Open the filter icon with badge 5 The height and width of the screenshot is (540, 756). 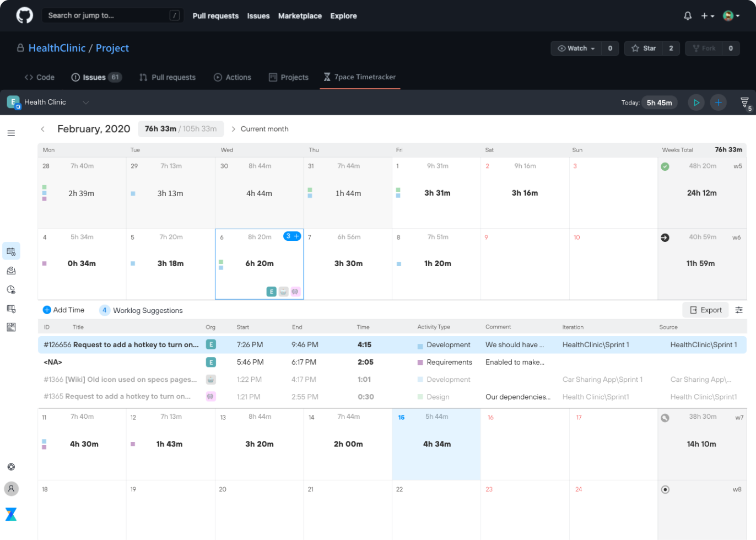(746, 103)
